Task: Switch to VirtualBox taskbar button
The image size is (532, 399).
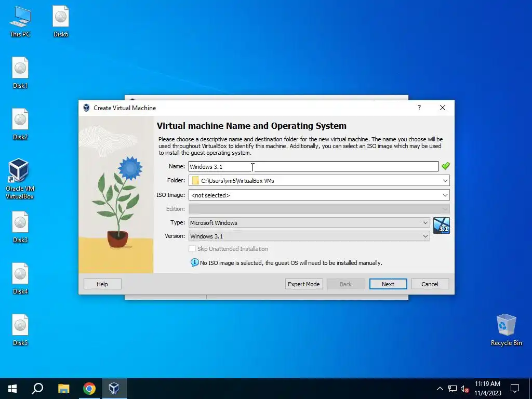Action: point(114,389)
